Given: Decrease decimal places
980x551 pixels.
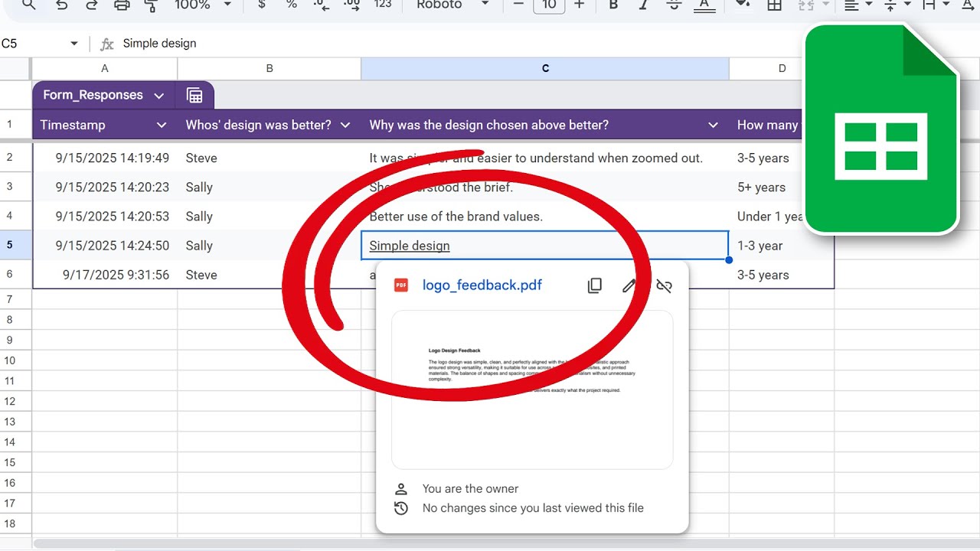Looking at the screenshot, I should tap(322, 5).
